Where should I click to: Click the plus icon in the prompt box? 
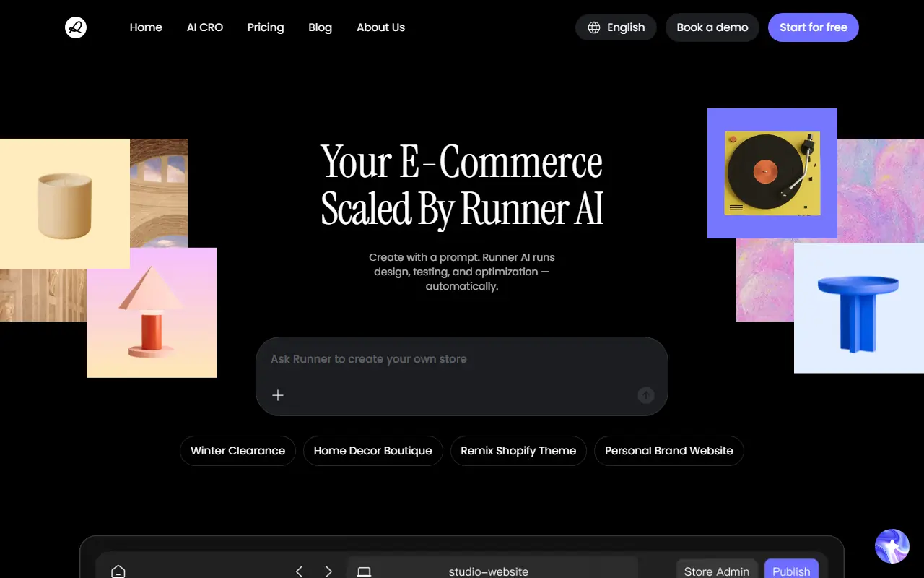[x=278, y=395]
